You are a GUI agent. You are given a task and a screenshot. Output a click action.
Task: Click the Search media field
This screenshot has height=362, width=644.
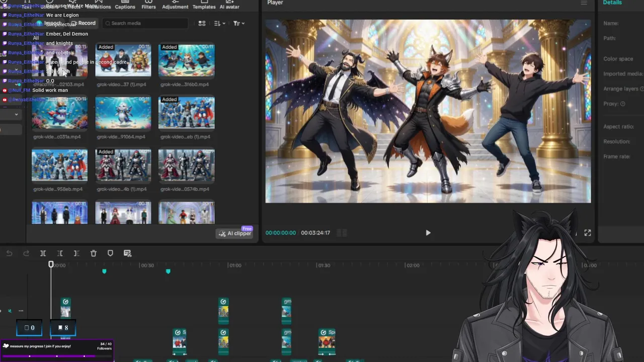click(145, 23)
